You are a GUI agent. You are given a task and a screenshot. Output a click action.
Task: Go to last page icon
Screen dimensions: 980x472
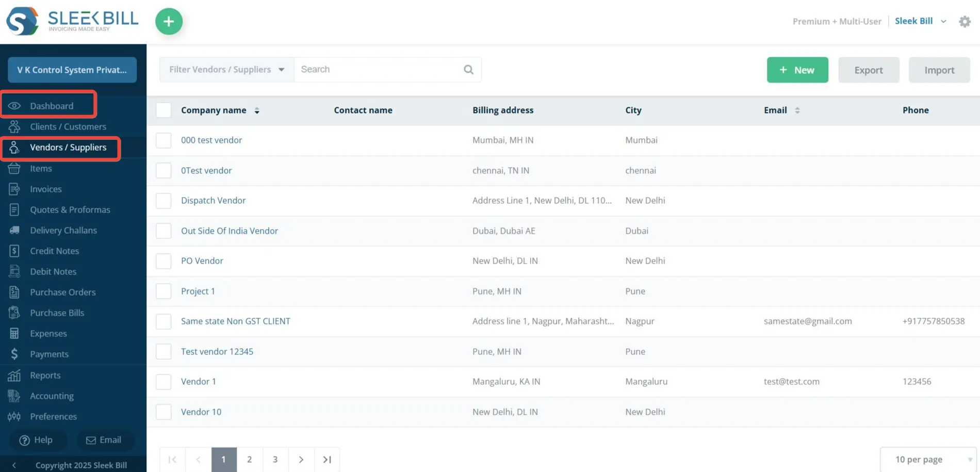pyautogui.click(x=327, y=459)
